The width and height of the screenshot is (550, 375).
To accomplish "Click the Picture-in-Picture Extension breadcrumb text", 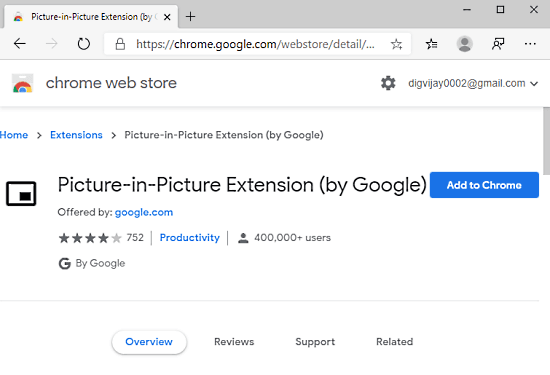I will pyautogui.click(x=224, y=135).
